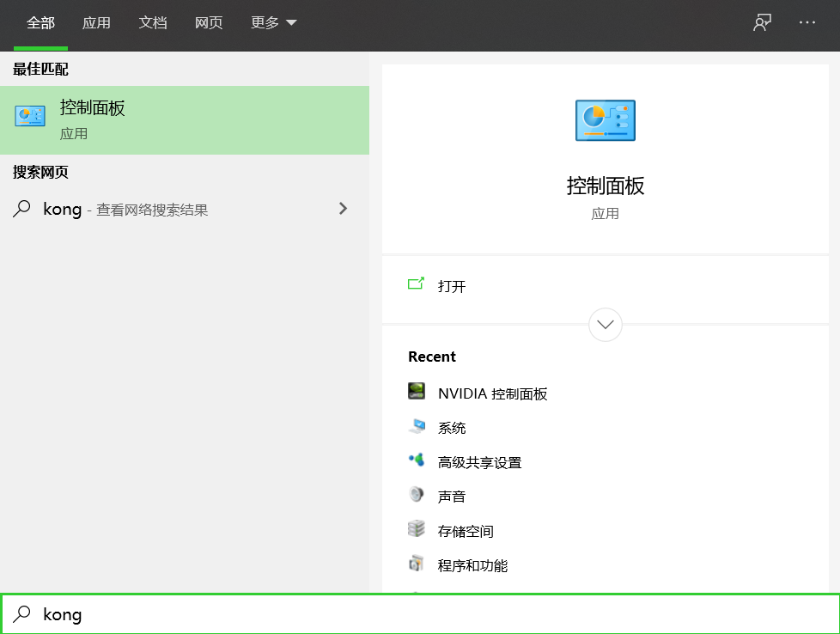Click the account icon in top bar
This screenshot has width=840, height=634.
[761, 22]
